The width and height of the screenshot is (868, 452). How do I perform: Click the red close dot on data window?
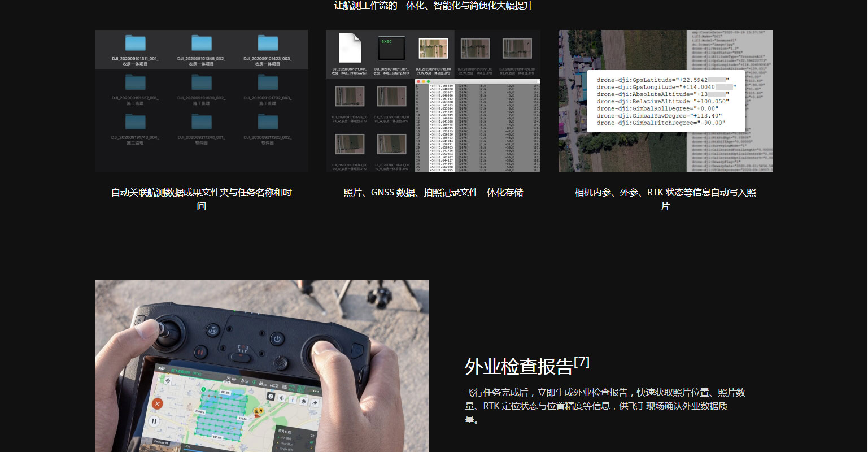[418, 82]
